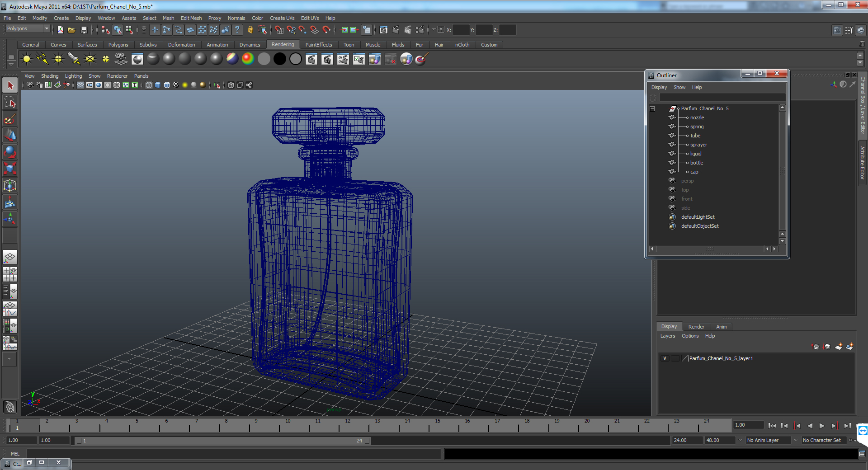Image resolution: width=868 pixels, height=470 pixels.
Task: Open the IPR render shelf icon
Action: [327, 59]
